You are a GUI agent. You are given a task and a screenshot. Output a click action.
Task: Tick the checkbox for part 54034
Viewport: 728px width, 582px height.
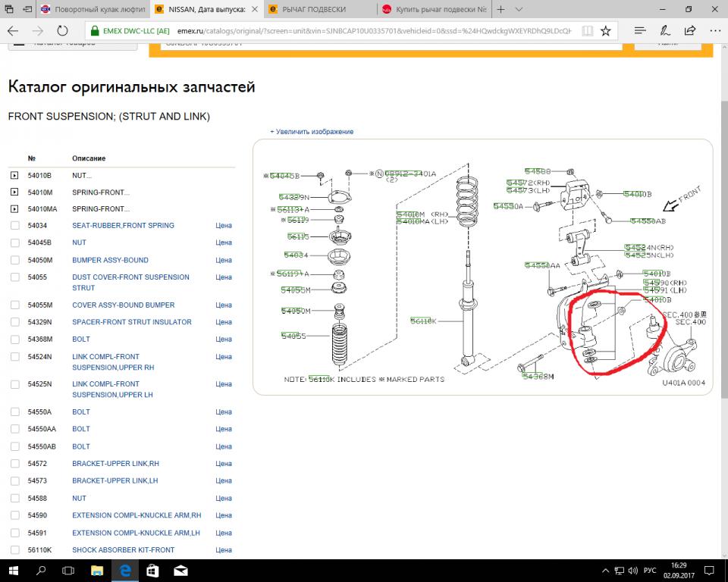pos(15,226)
